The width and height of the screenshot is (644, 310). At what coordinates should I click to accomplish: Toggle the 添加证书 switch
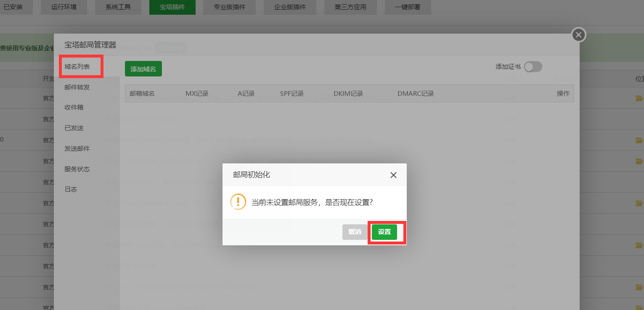533,67
